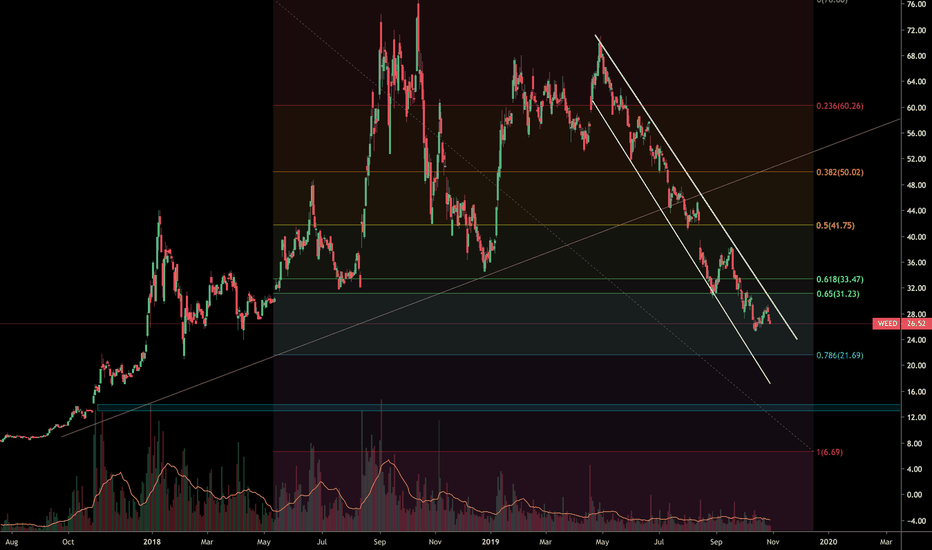This screenshot has width=932, height=550.
Task: Click the 40.00 price axis value
Action: (x=916, y=237)
